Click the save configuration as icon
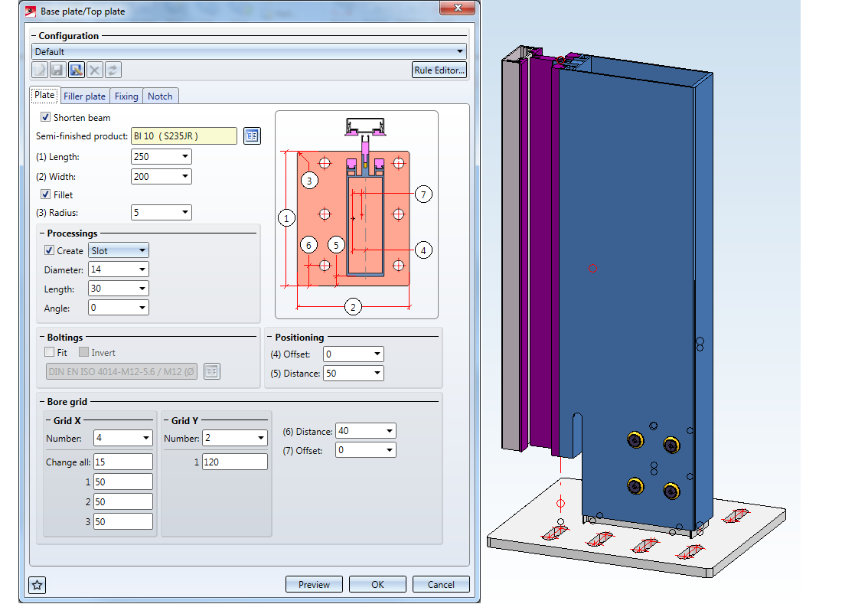 pyautogui.click(x=76, y=70)
